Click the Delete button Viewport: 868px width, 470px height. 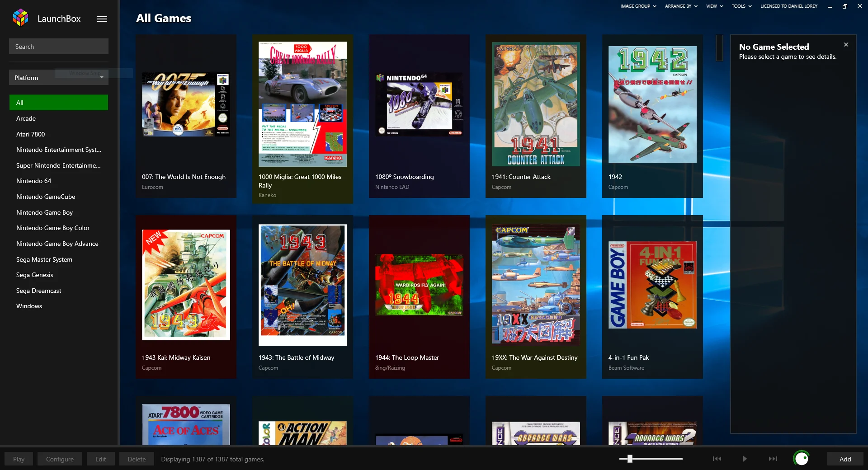coord(137,459)
